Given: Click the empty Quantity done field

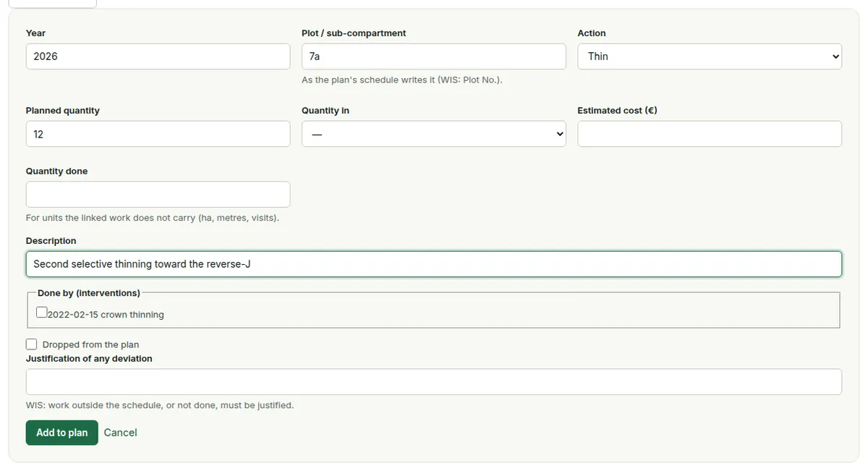Looking at the screenshot, I should coord(158,195).
